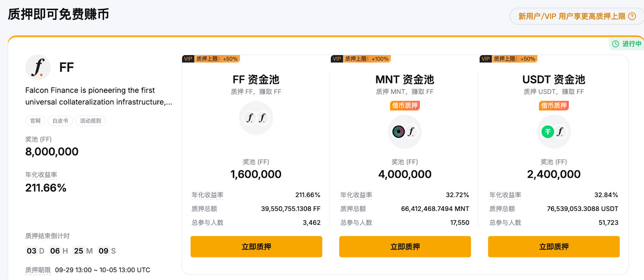This screenshot has width=644, height=280.
Task: Open the 活动规则 page
Action: (90, 120)
